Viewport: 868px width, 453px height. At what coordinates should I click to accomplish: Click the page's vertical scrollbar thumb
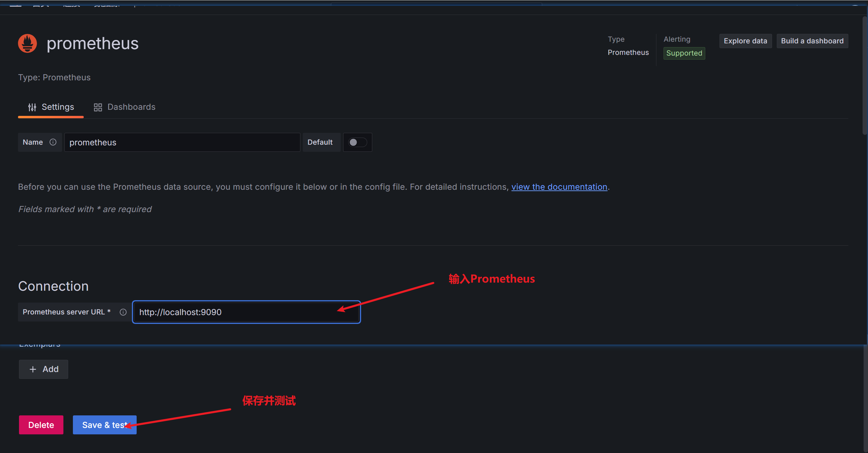pos(864,75)
